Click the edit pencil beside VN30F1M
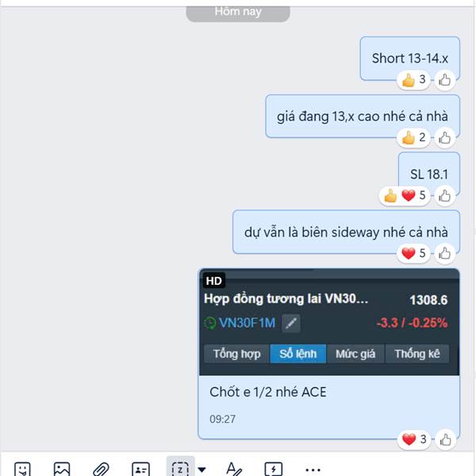 click(x=291, y=324)
